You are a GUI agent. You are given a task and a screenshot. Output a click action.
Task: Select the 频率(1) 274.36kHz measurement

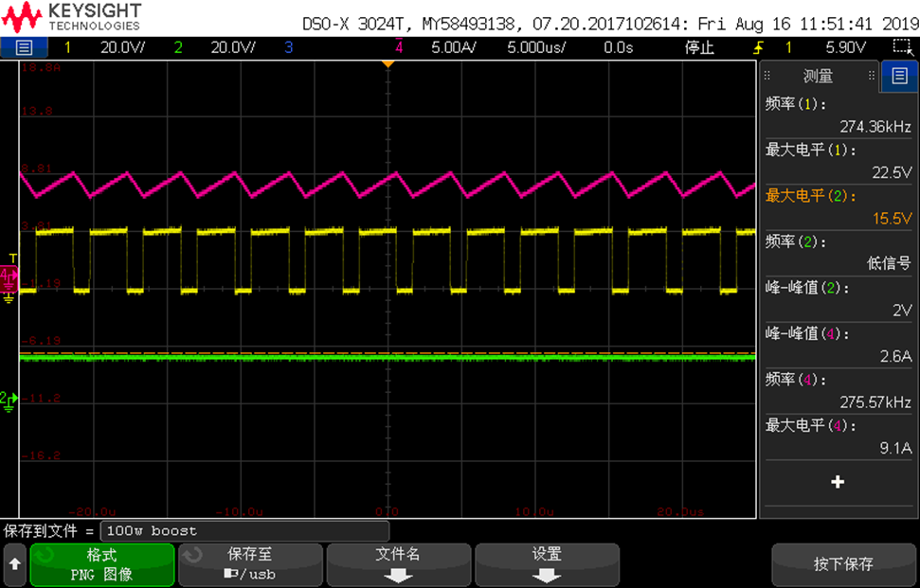[839, 115]
